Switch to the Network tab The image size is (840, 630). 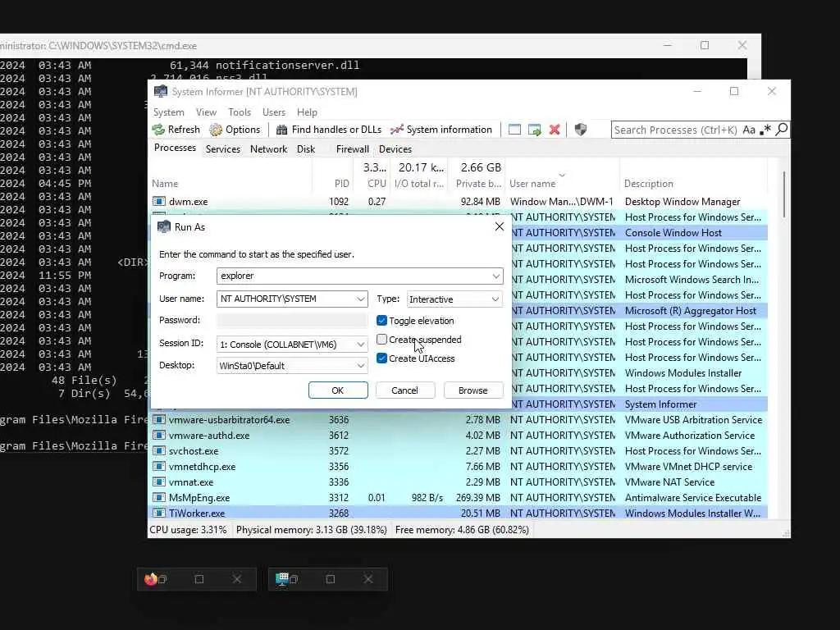[268, 149]
